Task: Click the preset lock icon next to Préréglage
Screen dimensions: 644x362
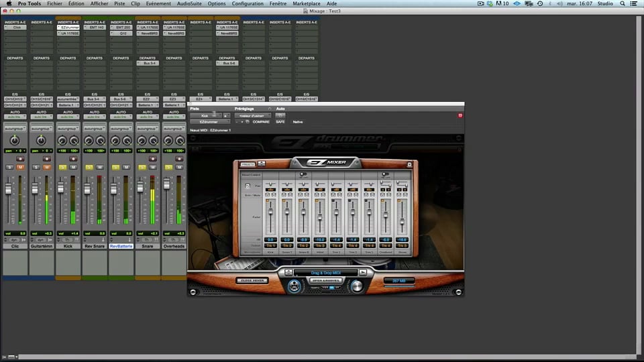Action: (x=270, y=109)
